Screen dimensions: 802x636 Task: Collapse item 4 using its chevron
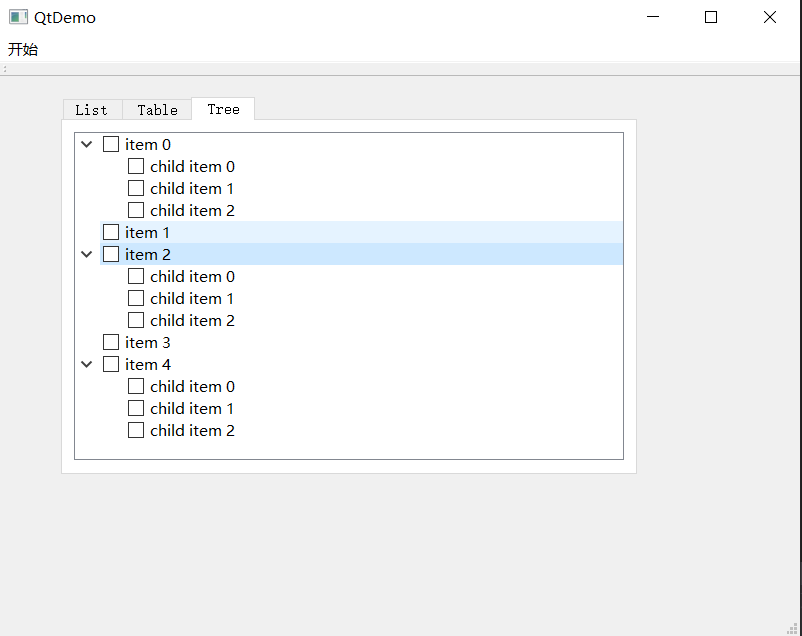87,365
